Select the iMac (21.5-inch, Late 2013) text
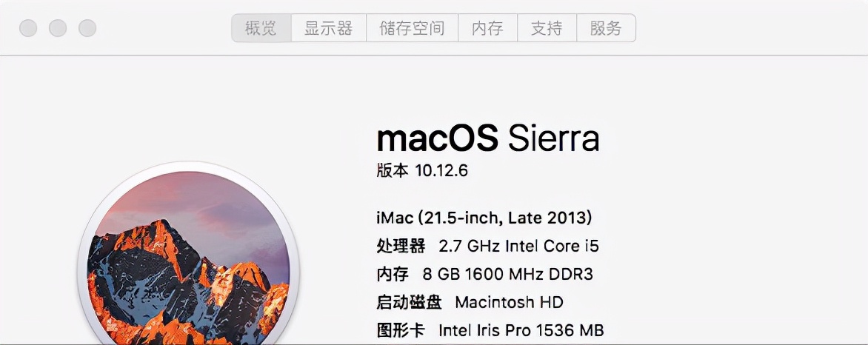868x345 pixels. (x=484, y=218)
